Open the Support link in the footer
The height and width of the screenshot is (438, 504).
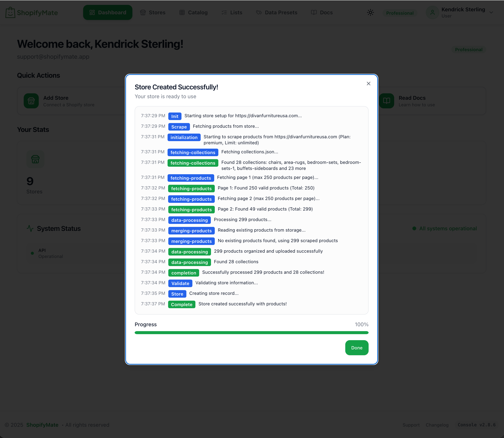coord(411,425)
